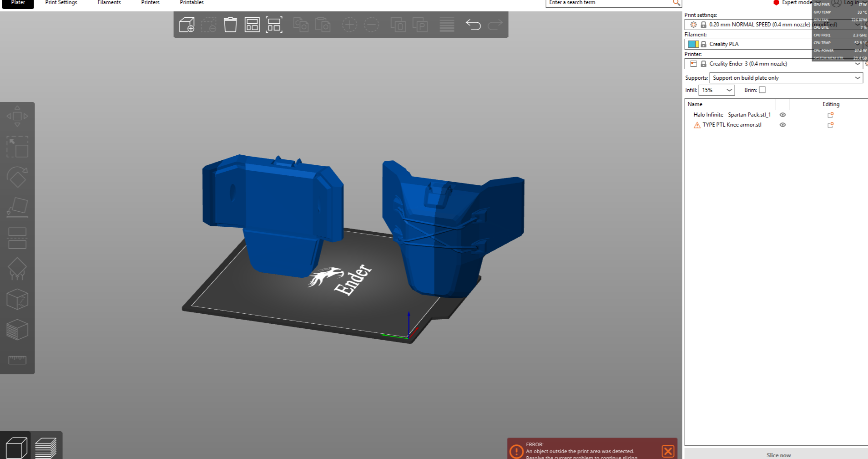Switch to the Plater tab
Screen dimensions: 868x459
(x=18, y=3)
